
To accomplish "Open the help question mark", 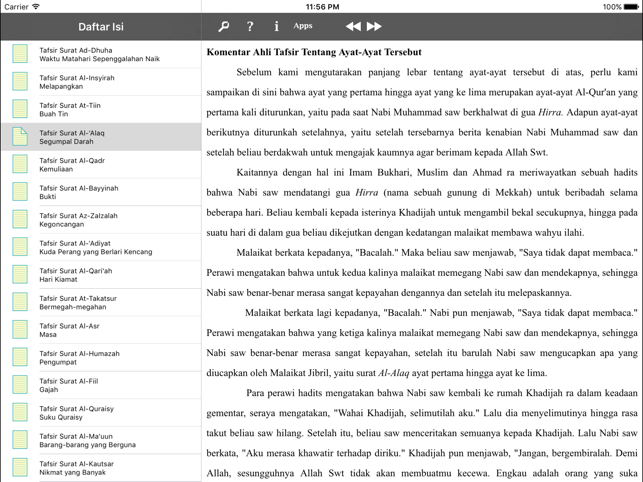I will click(250, 27).
